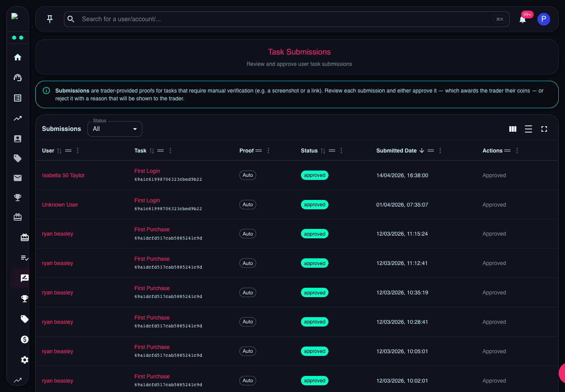Click the Task column header label
The height and width of the screenshot is (392, 565).
pyautogui.click(x=140, y=151)
